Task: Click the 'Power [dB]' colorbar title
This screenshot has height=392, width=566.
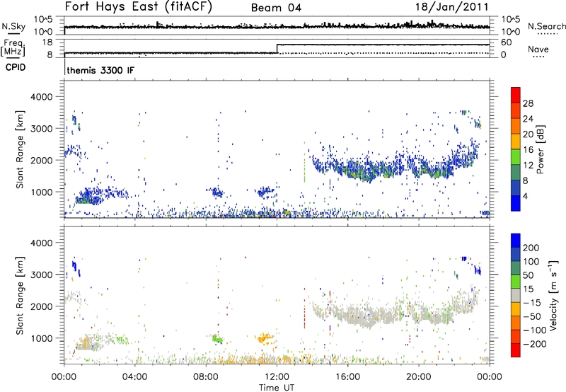Action: [540, 149]
